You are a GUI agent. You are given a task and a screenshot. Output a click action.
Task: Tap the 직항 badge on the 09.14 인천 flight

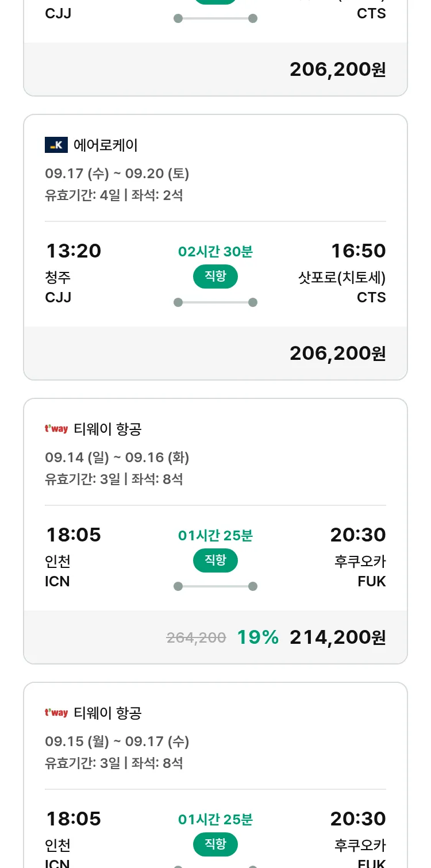tap(215, 560)
